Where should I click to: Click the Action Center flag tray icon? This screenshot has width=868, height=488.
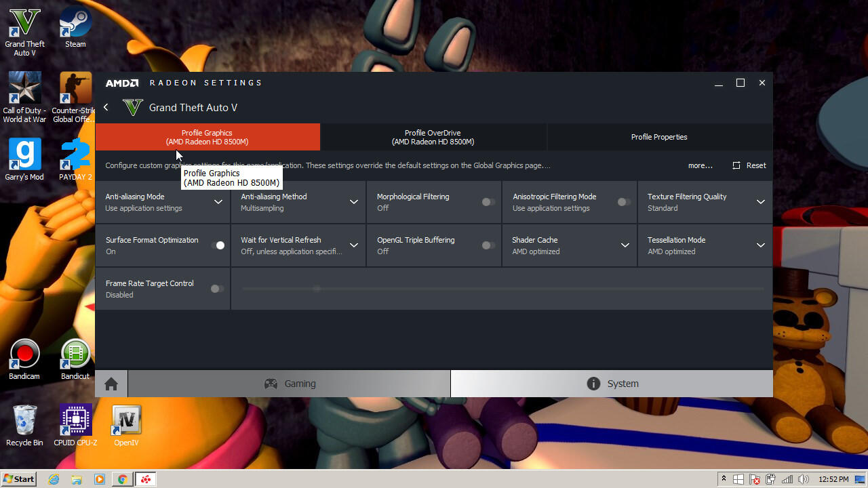755,479
